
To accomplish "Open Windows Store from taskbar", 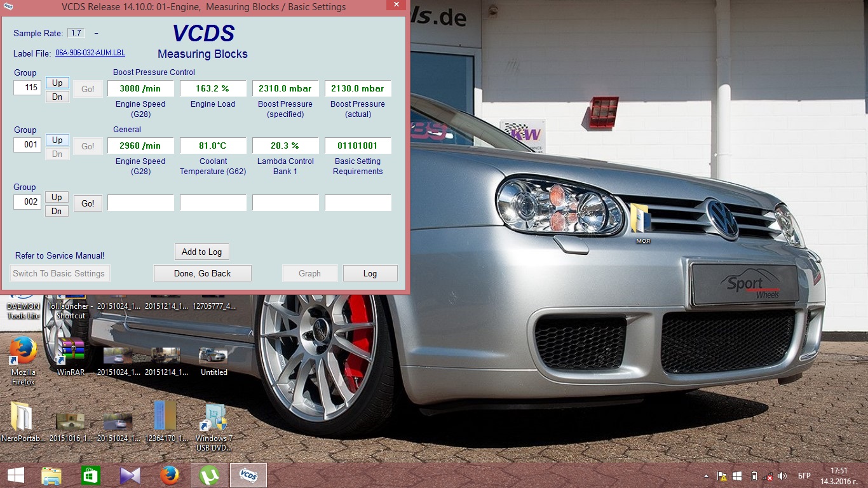I will [90, 475].
